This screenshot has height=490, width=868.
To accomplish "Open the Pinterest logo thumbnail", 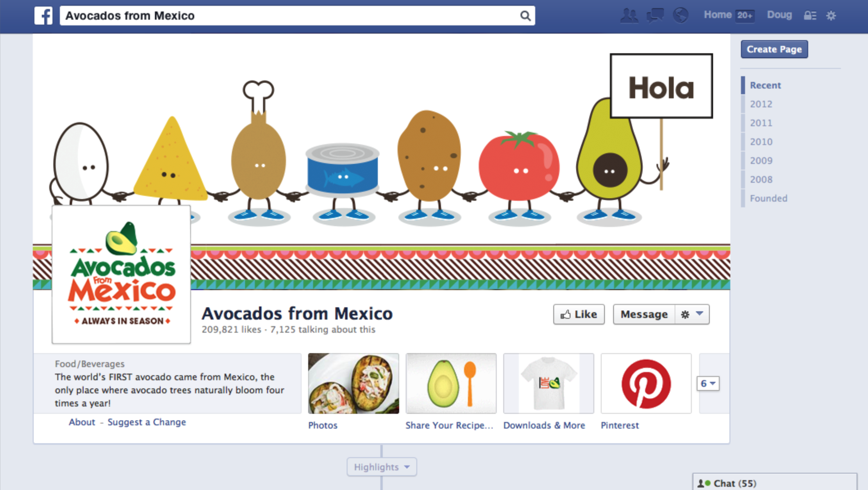I will pos(646,383).
